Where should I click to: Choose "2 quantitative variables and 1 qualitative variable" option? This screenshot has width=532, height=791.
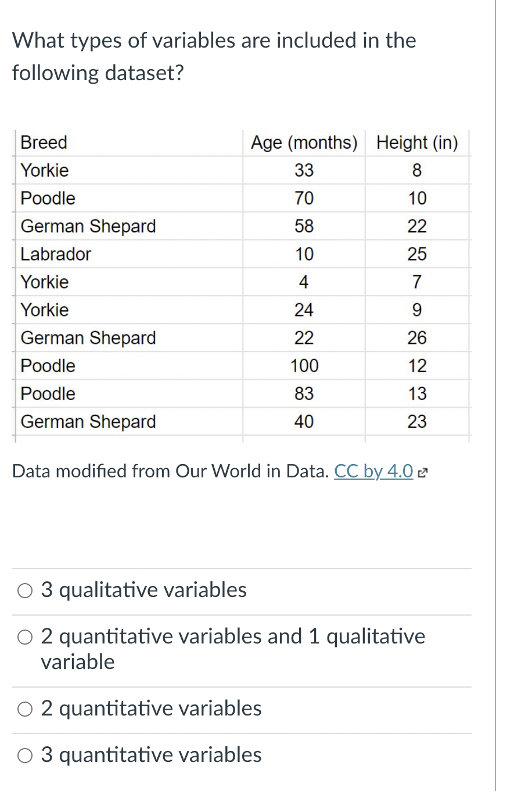point(25,638)
